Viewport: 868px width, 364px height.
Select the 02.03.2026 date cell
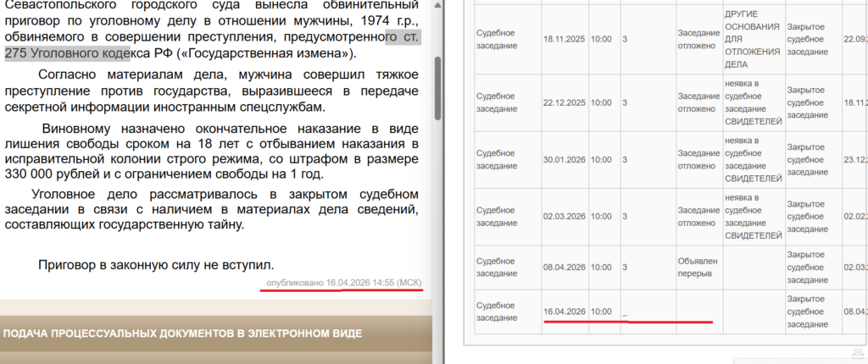(x=565, y=216)
